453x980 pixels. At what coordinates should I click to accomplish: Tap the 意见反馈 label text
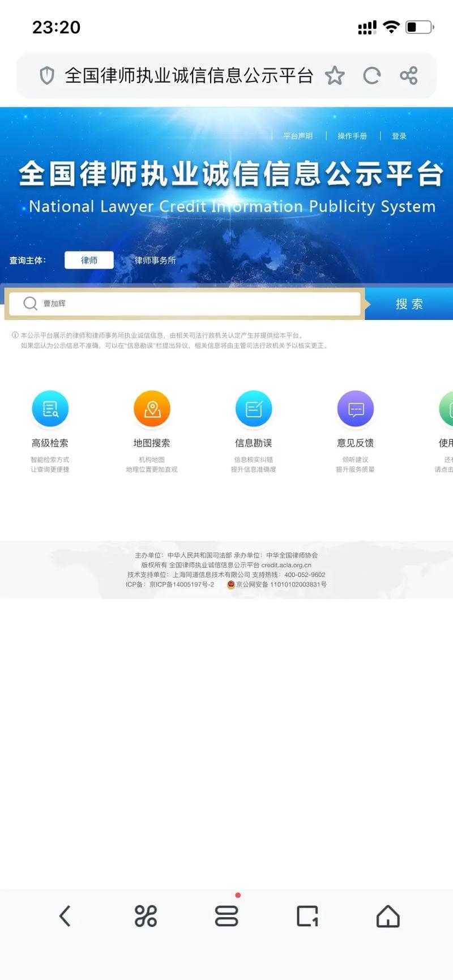click(x=356, y=443)
